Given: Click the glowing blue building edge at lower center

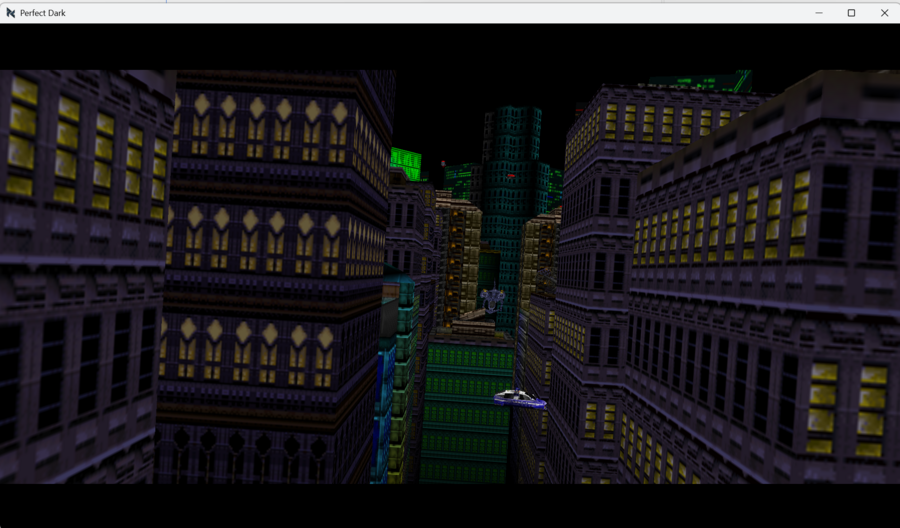Looking at the screenshot, I should 384,400.
